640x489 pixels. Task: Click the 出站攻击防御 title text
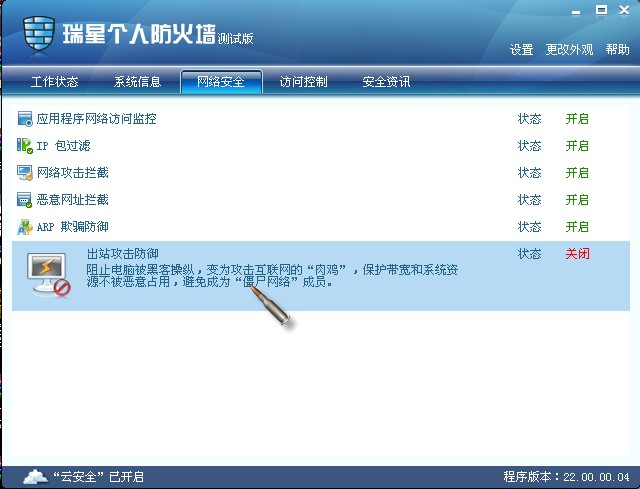[122, 254]
